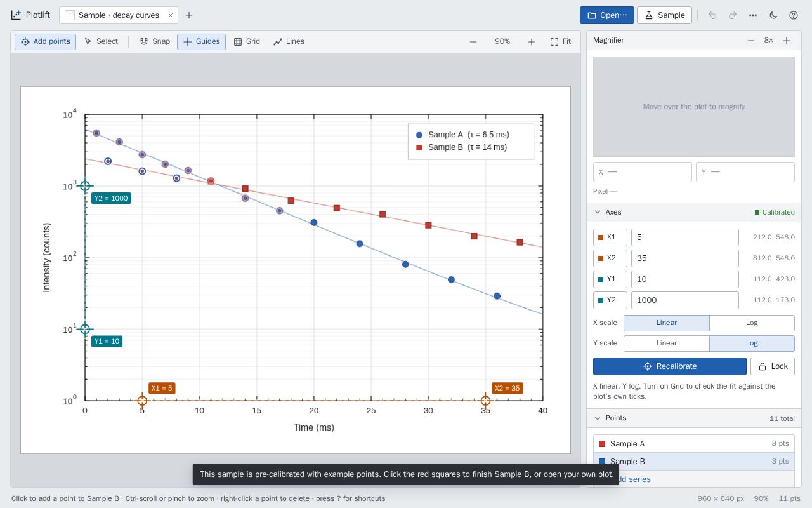Image resolution: width=812 pixels, height=508 pixels.
Task: Edit the Y1 value field
Action: pyautogui.click(x=685, y=279)
